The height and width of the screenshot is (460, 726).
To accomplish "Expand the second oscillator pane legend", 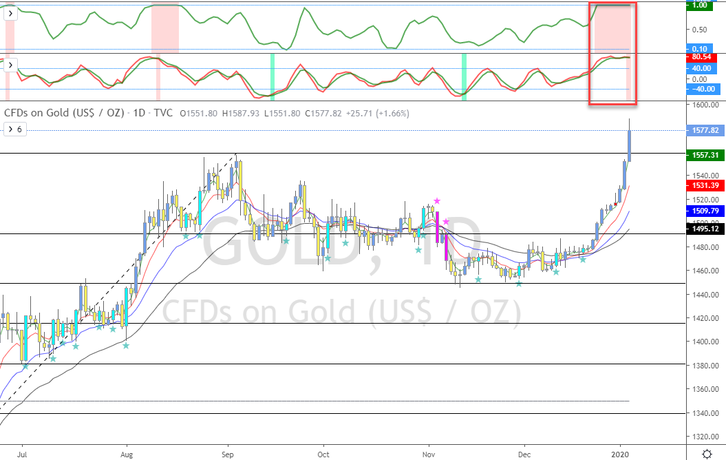I will pyautogui.click(x=10, y=65).
